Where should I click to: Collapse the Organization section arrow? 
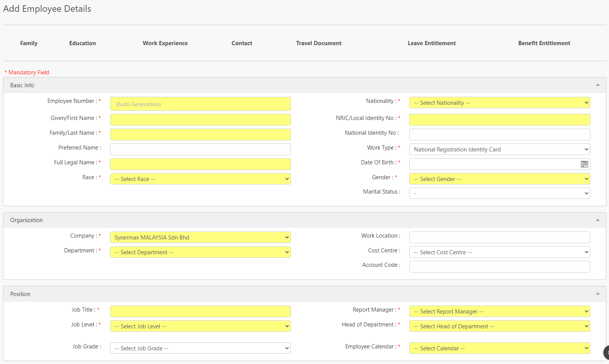(598, 220)
